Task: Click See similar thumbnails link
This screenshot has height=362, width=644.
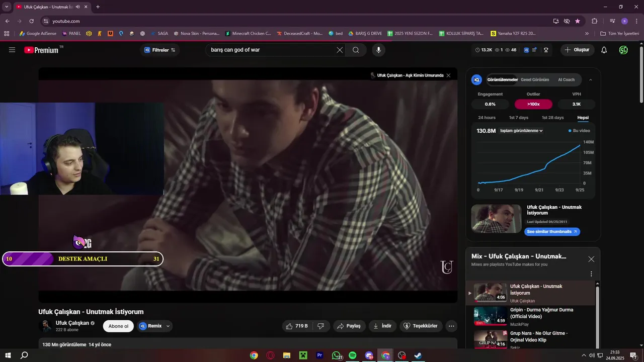Action: [x=552, y=232]
